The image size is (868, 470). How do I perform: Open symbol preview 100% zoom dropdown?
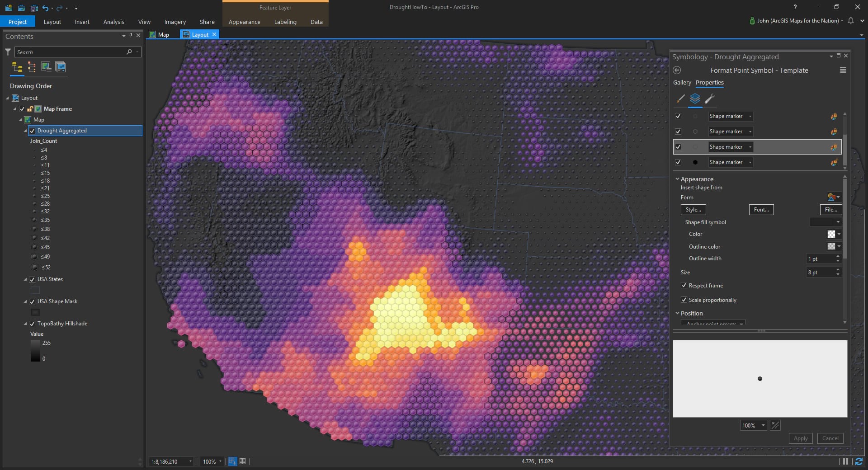(x=753, y=425)
